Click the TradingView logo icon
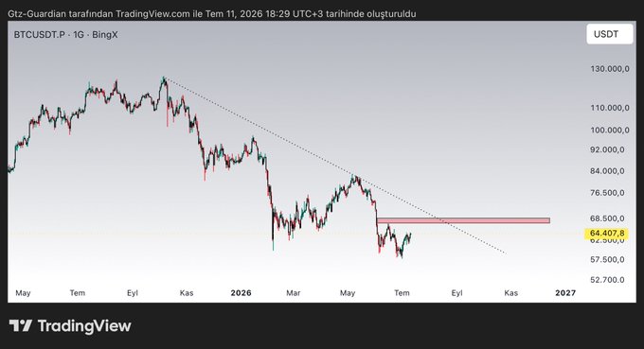 point(21,325)
